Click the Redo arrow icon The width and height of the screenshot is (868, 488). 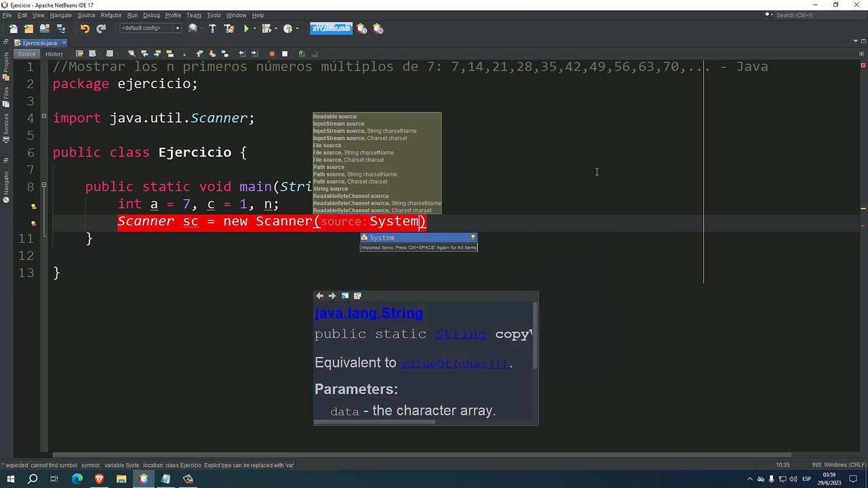coord(101,28)
